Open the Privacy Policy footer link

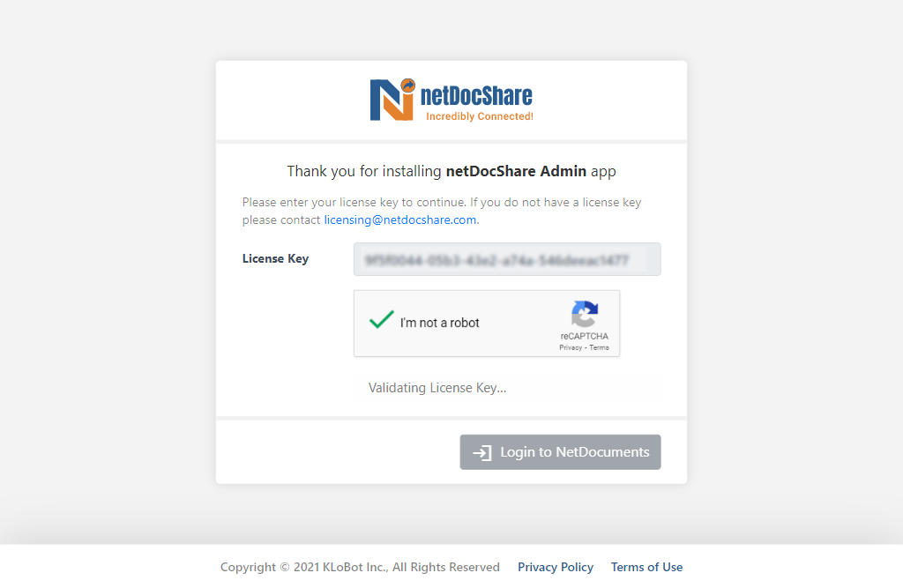tap(556, 567)
